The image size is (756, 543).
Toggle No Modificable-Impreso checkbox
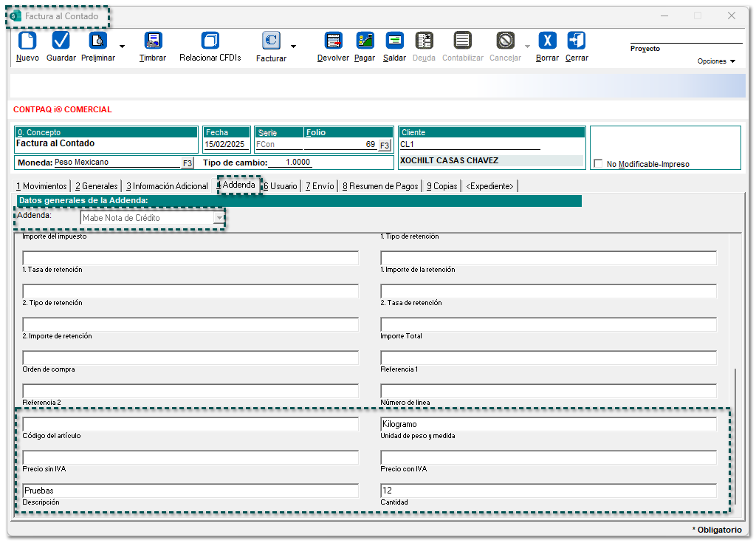(x=599, y=164)
